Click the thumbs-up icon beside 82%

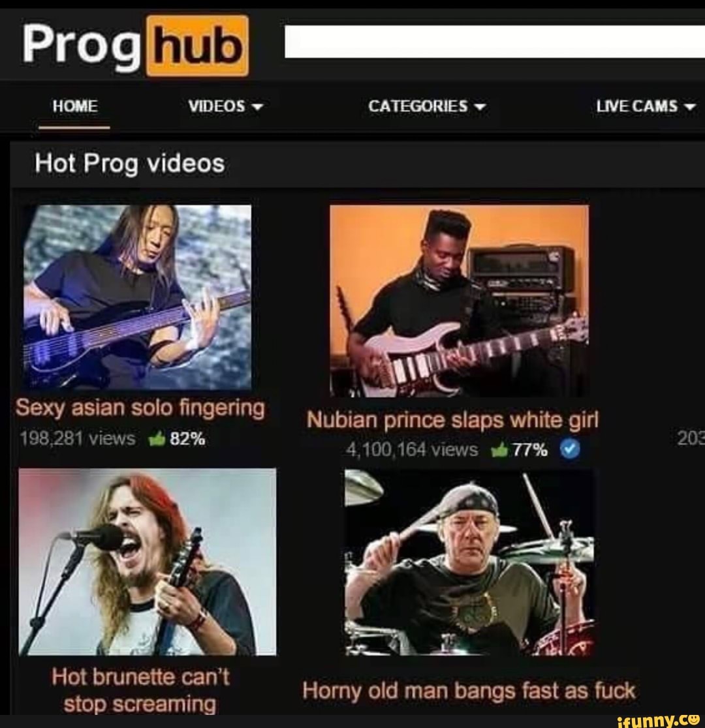157,438
